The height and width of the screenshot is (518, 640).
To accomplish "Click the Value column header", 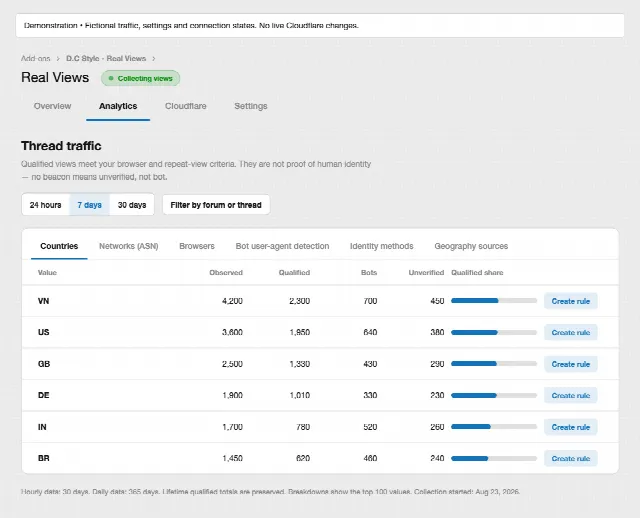I will click(47, 273).
